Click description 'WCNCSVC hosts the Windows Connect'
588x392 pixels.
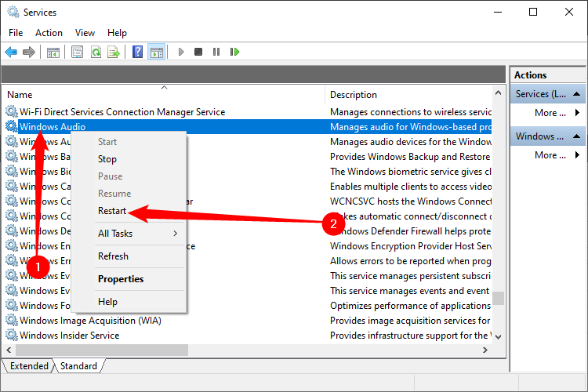411,201
